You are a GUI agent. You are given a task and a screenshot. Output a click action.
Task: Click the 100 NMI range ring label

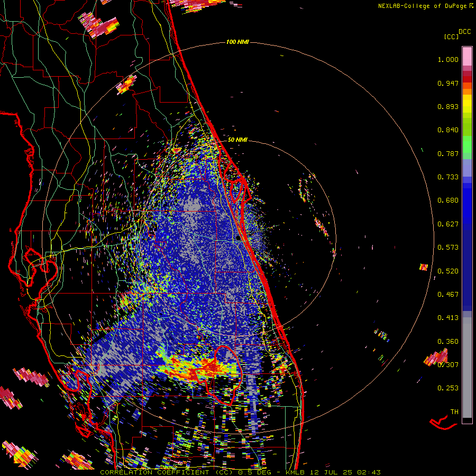pyautogui.click(x=237, y=42)
